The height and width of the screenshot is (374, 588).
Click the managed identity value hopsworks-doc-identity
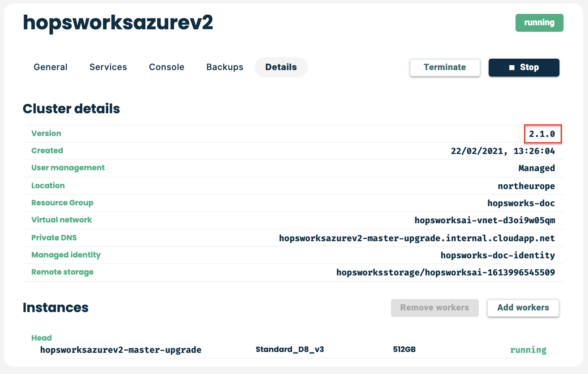coord(498,255)
